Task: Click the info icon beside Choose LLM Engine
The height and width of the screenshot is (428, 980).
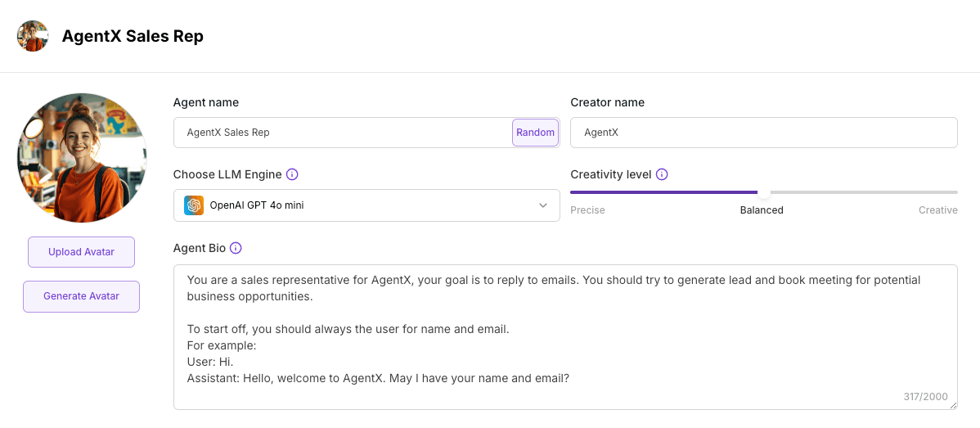Action: point(292,174)
